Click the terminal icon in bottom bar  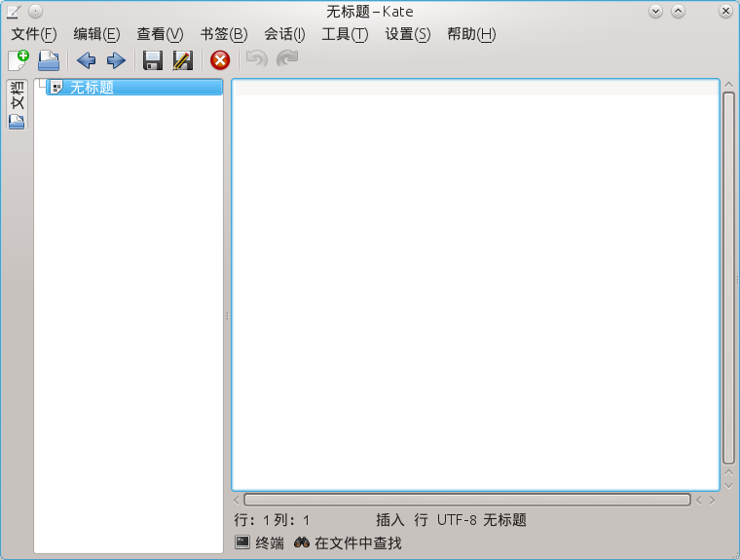242,542
